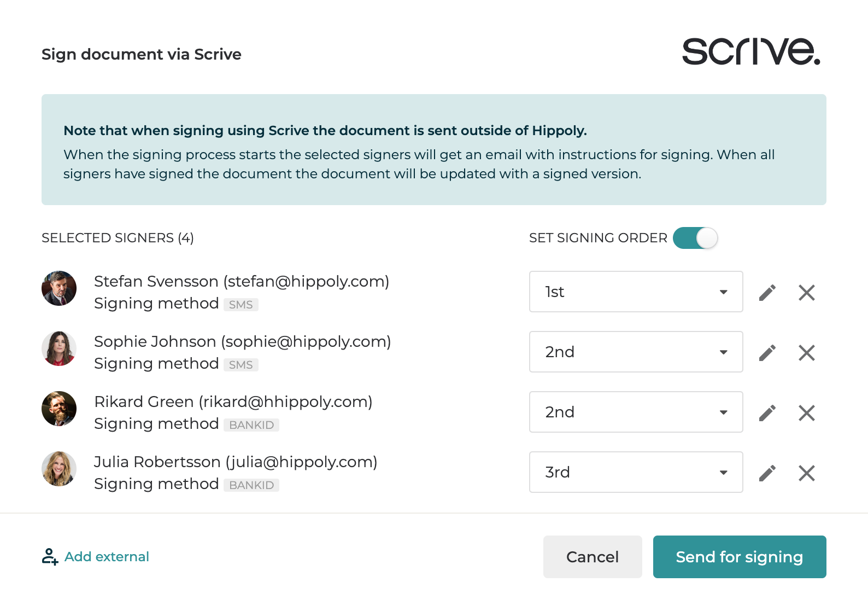The height and width of the screenshot is (605, 868).
Task: Click pencil icon for Sophie Johnson
Action: [767, 353]
